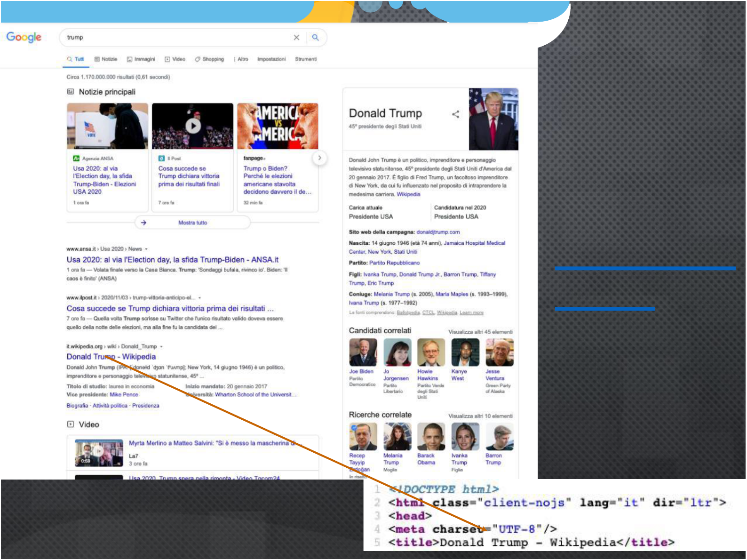Open donaldjtrump.com campaign site link

click(438, 232)
